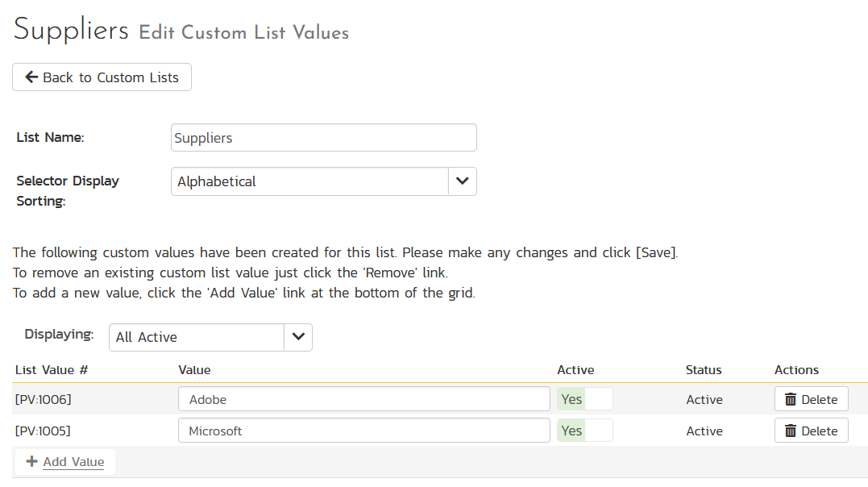Click the 'Status' column header
The width and height of the screenshot is (868, 487).
click(x=703, y=369)
